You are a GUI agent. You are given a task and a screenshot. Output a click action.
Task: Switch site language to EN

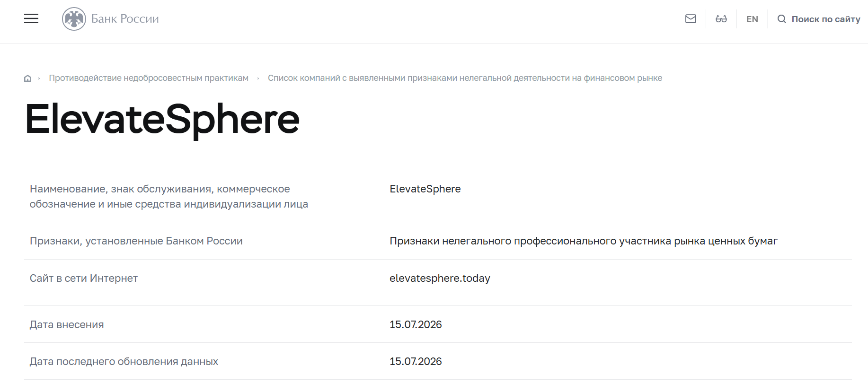click(752, 19)
